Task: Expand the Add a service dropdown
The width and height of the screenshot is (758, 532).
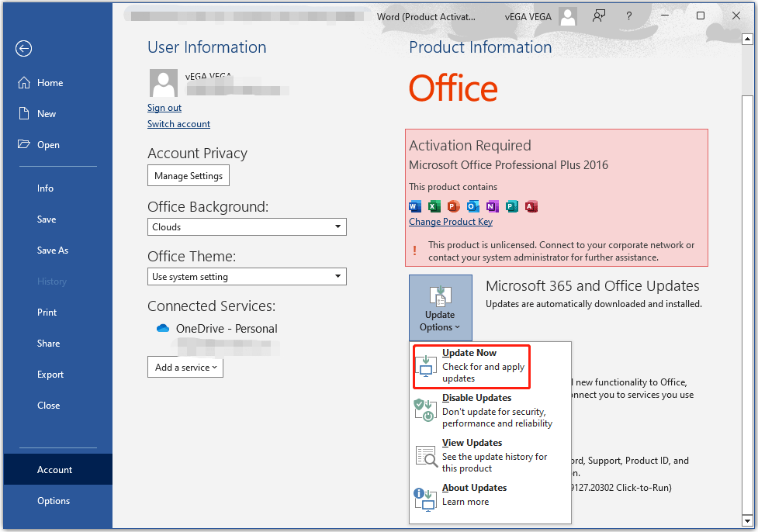Action: click(185, 367)
